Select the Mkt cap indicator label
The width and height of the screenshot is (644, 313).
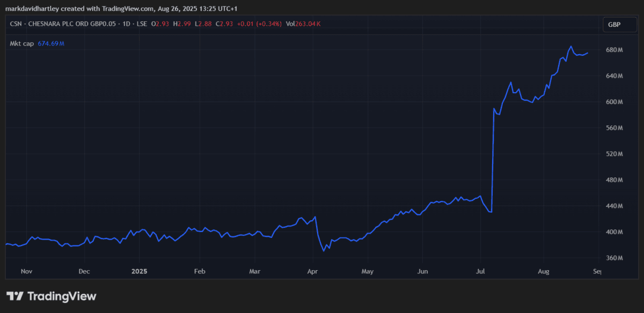22,43
